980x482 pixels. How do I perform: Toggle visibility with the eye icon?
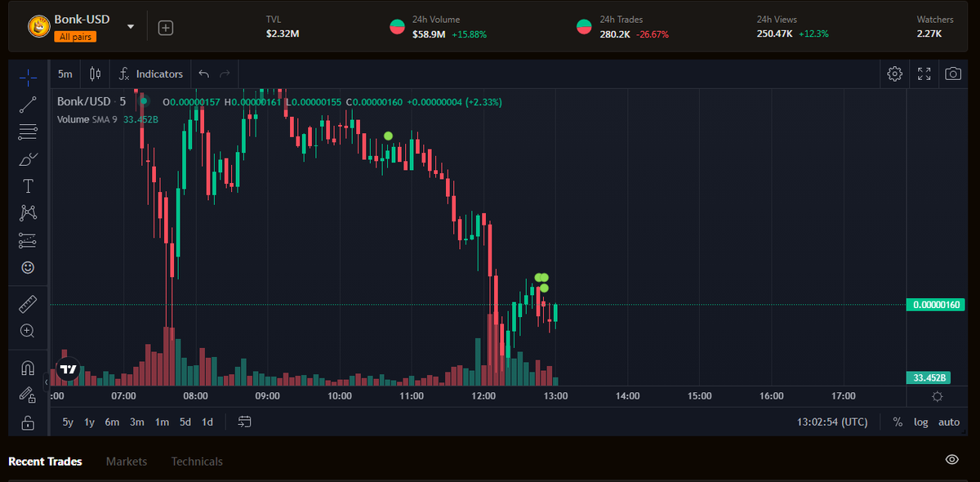tap(952, 460)
